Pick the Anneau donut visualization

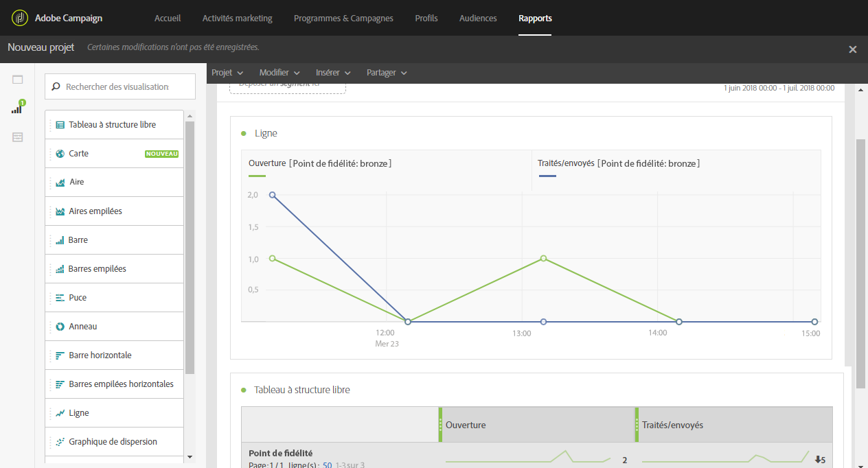click(x=115, y=327)
